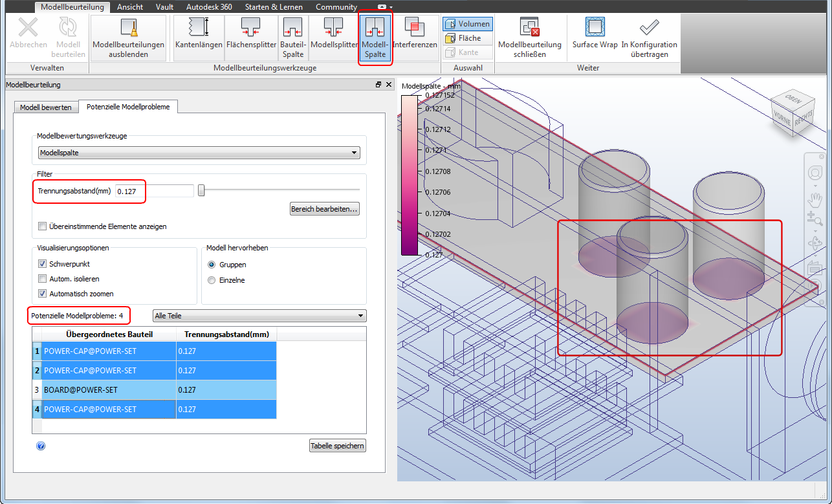The height and width of the screenshot is (504, 832).
Task: Activate the Modell-Spalte tool
Action: tap(375, 37)
